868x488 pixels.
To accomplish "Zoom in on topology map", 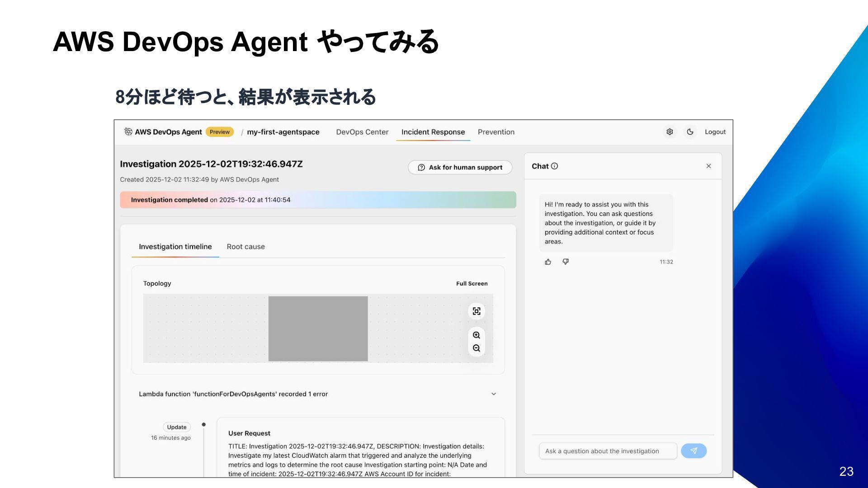I will [476, 335].
